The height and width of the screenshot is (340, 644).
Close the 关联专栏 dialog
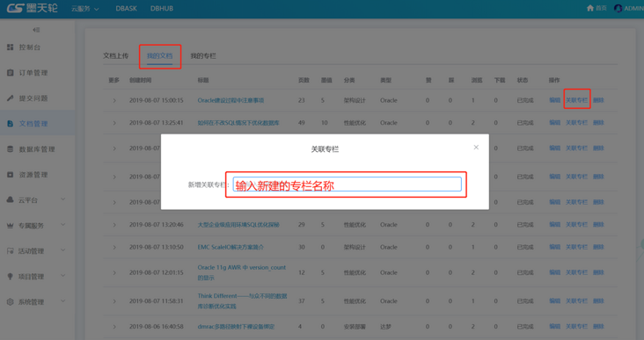(476, 148)
